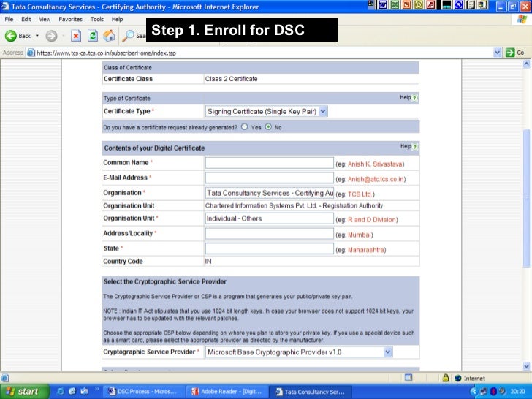This screenshot has height=399, width=532.
Task: Click the Country Code value 'IN'
Action: (208, 262)
